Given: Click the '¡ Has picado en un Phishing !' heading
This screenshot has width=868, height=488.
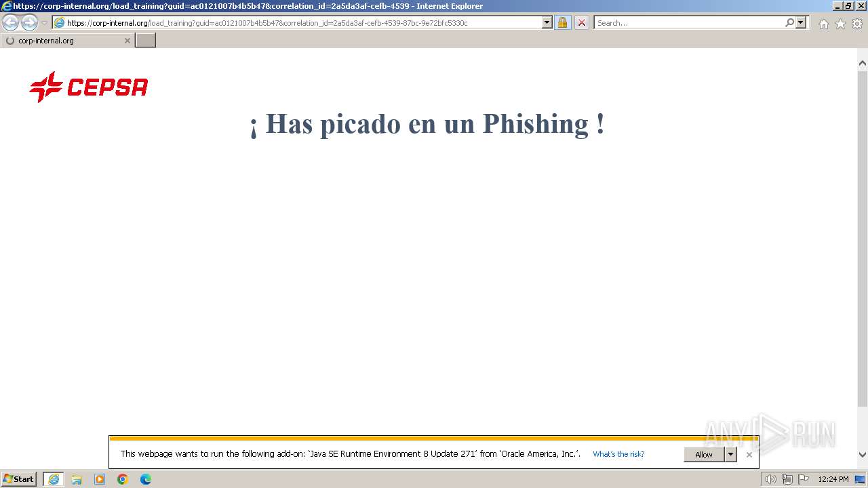Looking at the screenshot, I should click(427, 124).
